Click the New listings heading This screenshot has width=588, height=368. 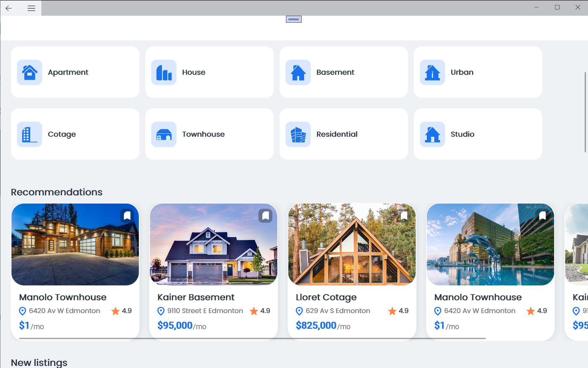39,363
